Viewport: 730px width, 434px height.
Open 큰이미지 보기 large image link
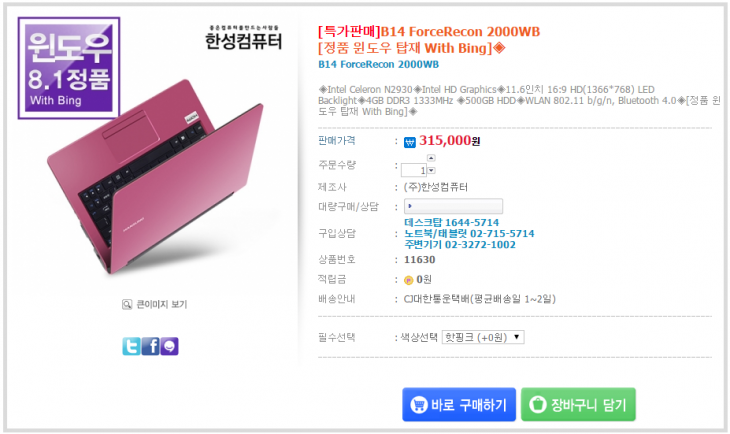[x=160, y=304]
